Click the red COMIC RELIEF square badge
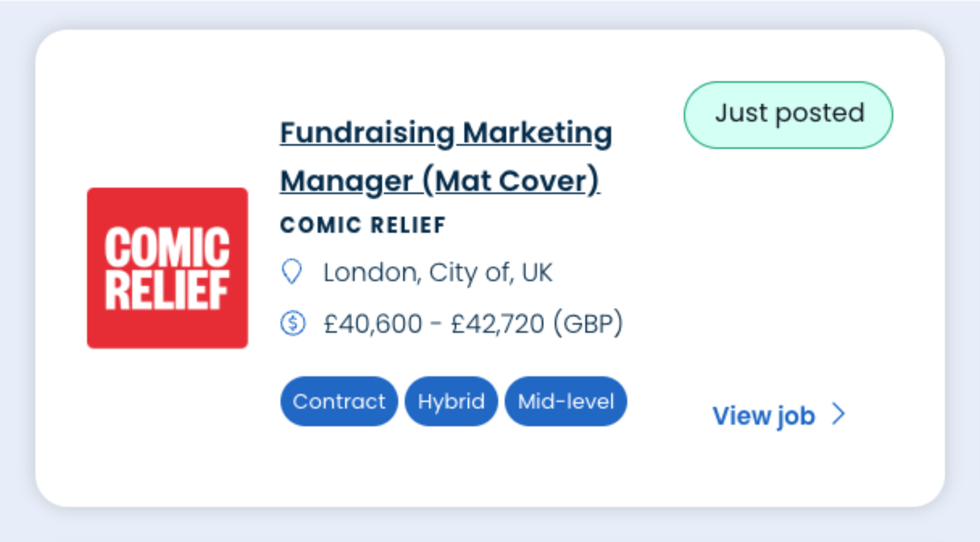This screenshot has height=542, width=980. point(167,266)
